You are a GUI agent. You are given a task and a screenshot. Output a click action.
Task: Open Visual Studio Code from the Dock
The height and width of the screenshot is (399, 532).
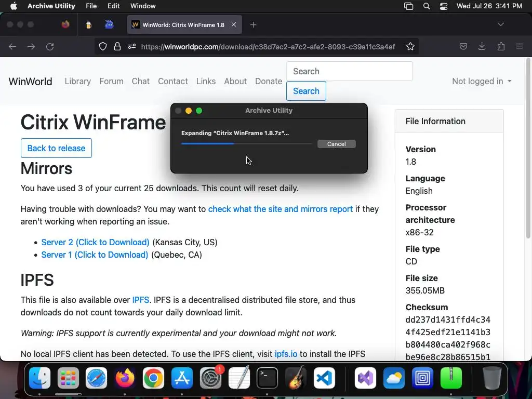pos(324,378)
